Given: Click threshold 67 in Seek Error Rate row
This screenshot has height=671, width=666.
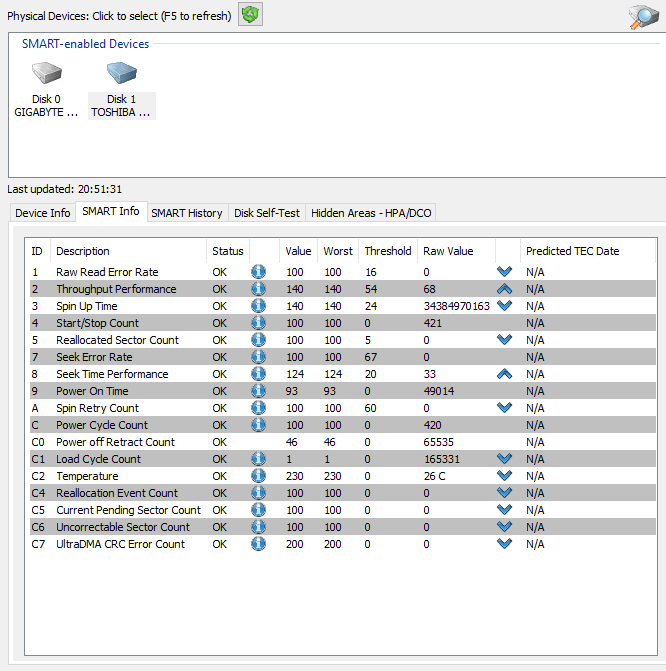Looking at the screenshot, I should (x=371, y=357).
